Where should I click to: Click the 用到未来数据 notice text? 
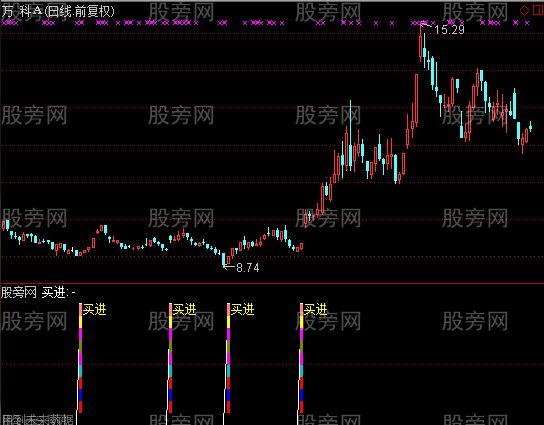pos(37,420)
